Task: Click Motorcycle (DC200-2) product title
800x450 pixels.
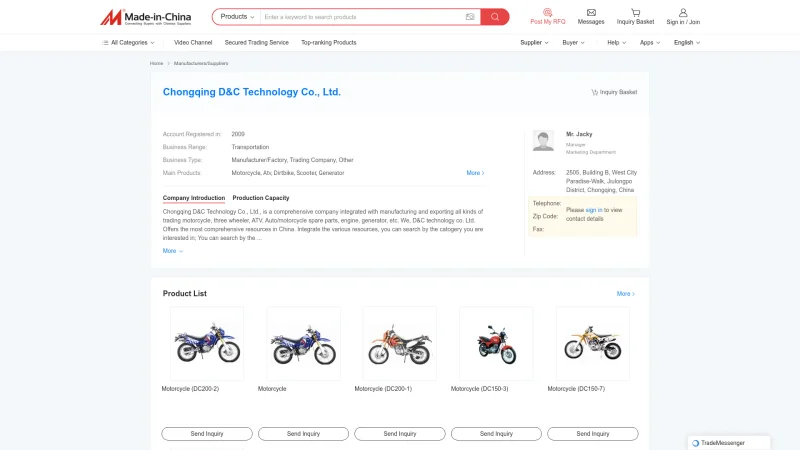Action: 190,389
